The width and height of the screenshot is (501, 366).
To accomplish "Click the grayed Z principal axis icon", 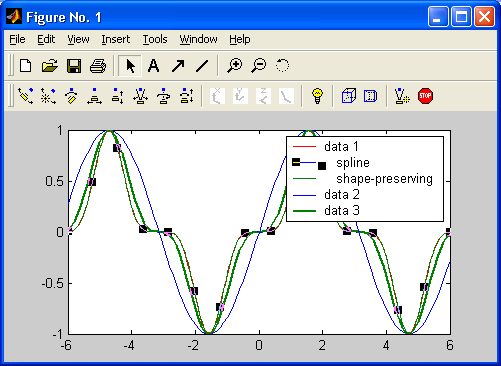I will click(263, 96).
